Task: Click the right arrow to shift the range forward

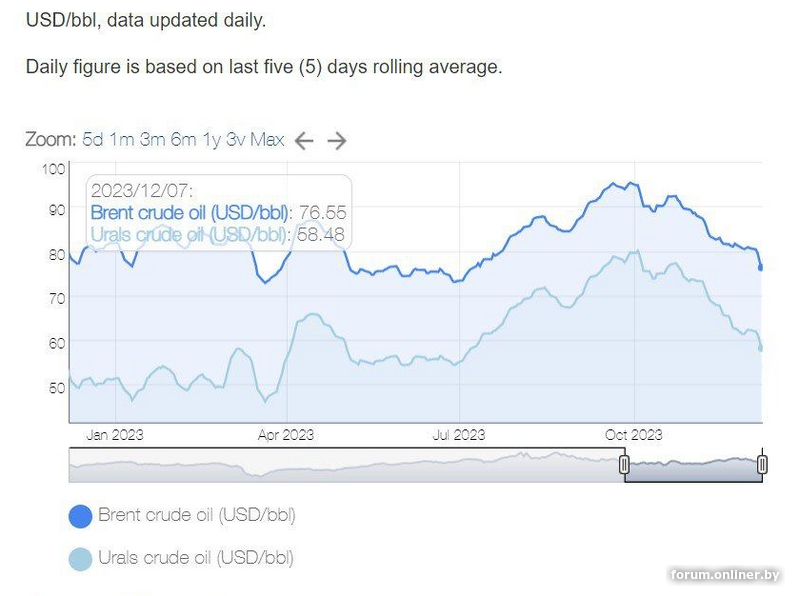Action: tap(337, 140)
